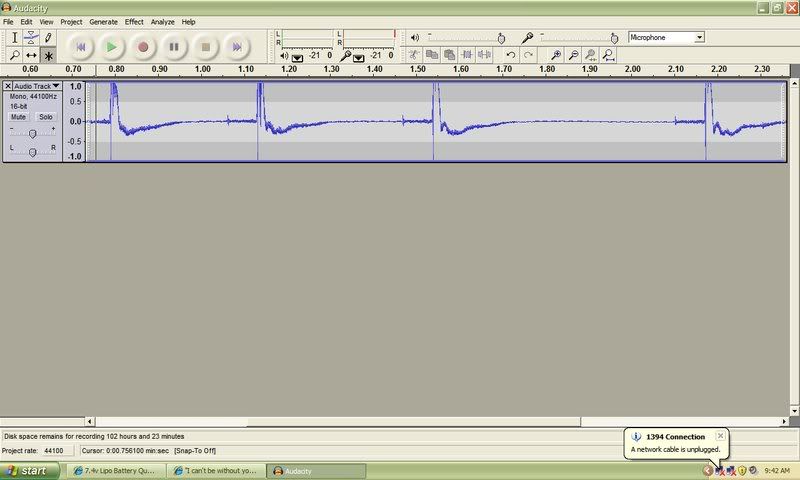Click the Zoom Out magnifier button

point(573,55)
